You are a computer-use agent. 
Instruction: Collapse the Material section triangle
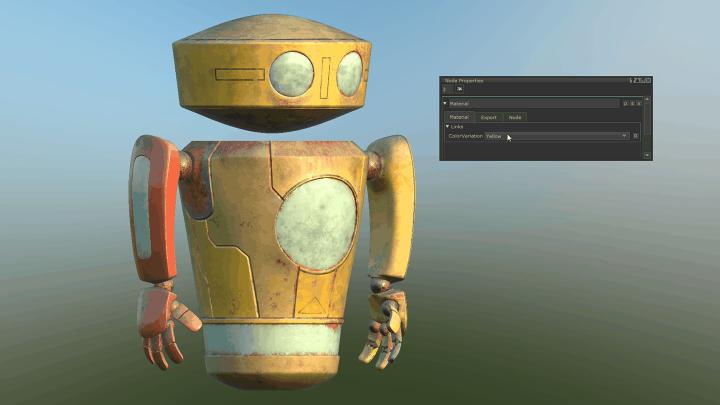[x=445, y=103]
